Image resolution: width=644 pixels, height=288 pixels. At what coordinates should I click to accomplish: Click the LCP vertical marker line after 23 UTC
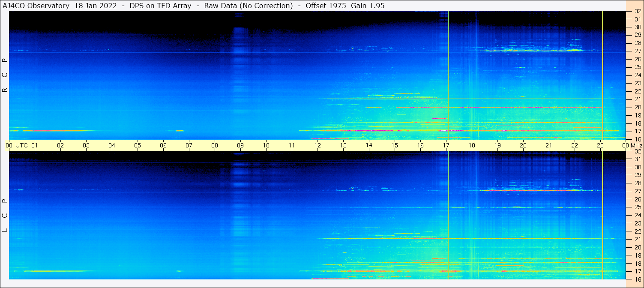click(602, 215)
